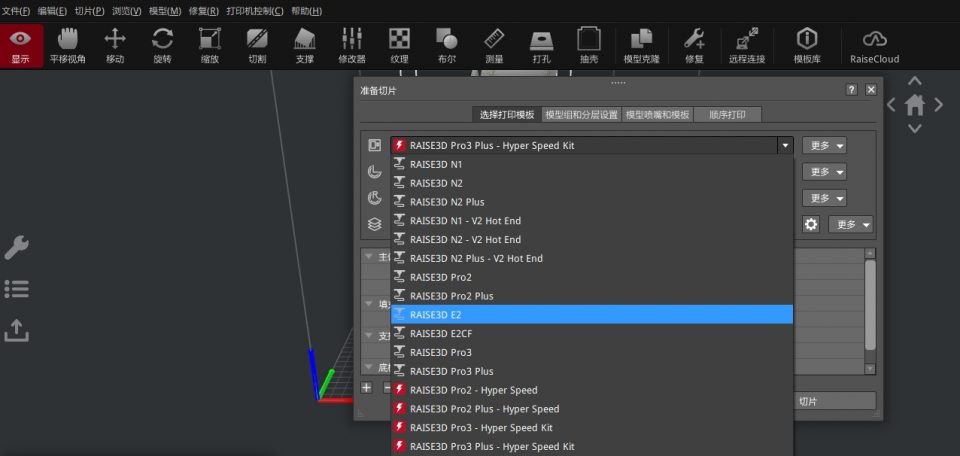
Task: Open the 更多 dropdown beside gear icon
Action: coord(850,225)
